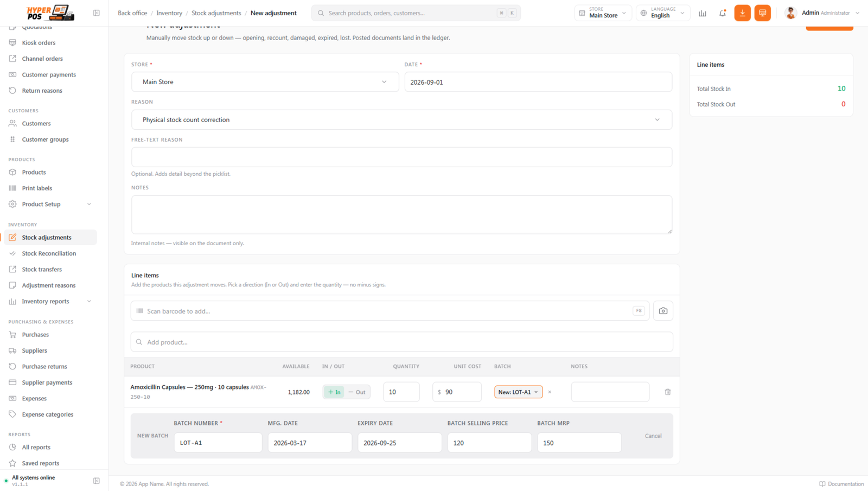
Task: Click the Unit cost field
Action: pyautogui.click(x=457, y=392)
